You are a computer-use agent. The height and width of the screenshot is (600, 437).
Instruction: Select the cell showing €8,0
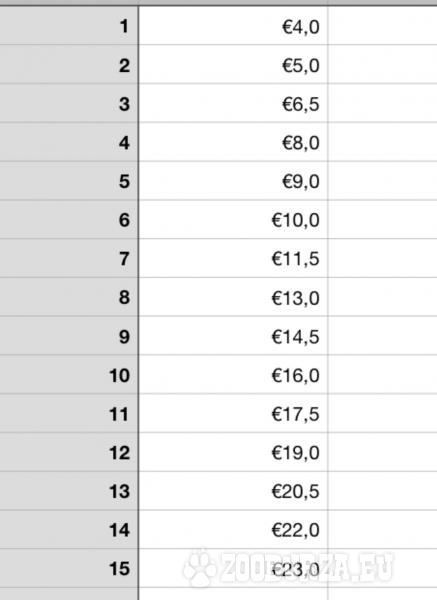click(x=233, y=142)
